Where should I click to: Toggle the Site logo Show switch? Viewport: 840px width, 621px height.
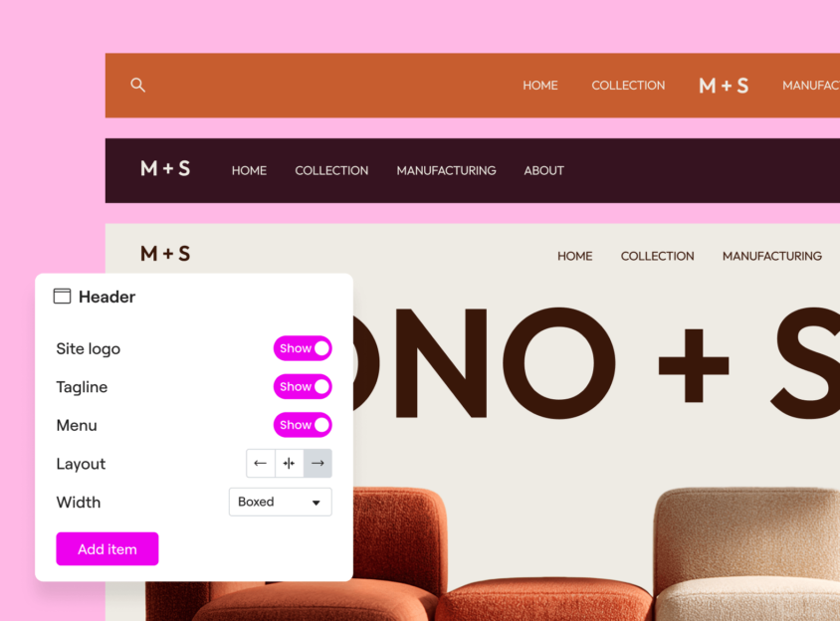pyautogui.click(x=303, y=348)
